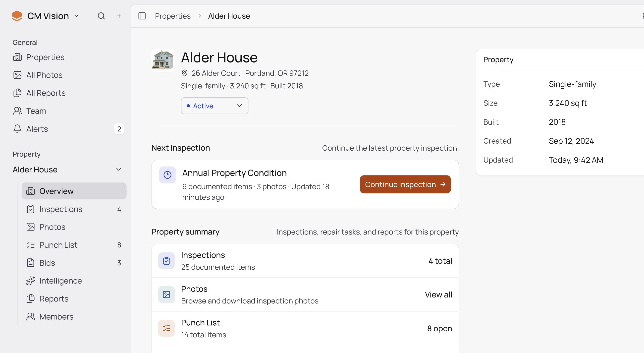
Task: Click the CM Vision orange logo icon
Action: (17, 16)
